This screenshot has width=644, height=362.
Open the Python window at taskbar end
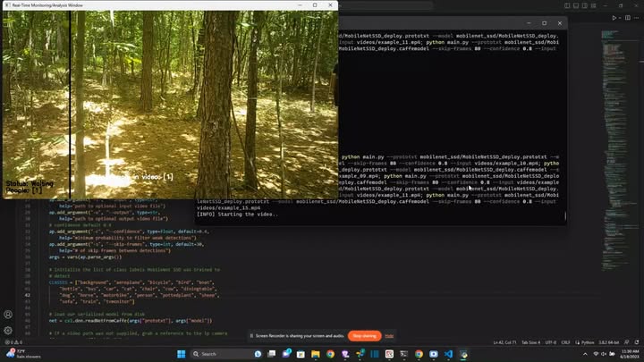[x=463, y=354]
